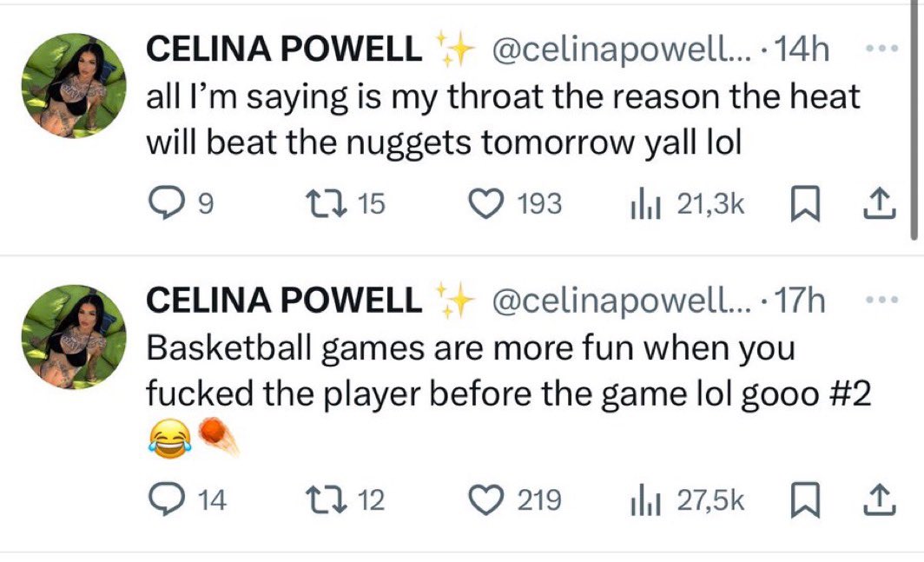924x562 pixels.
Task: Like the tweet with 193 likes
Action: [485, 203]
